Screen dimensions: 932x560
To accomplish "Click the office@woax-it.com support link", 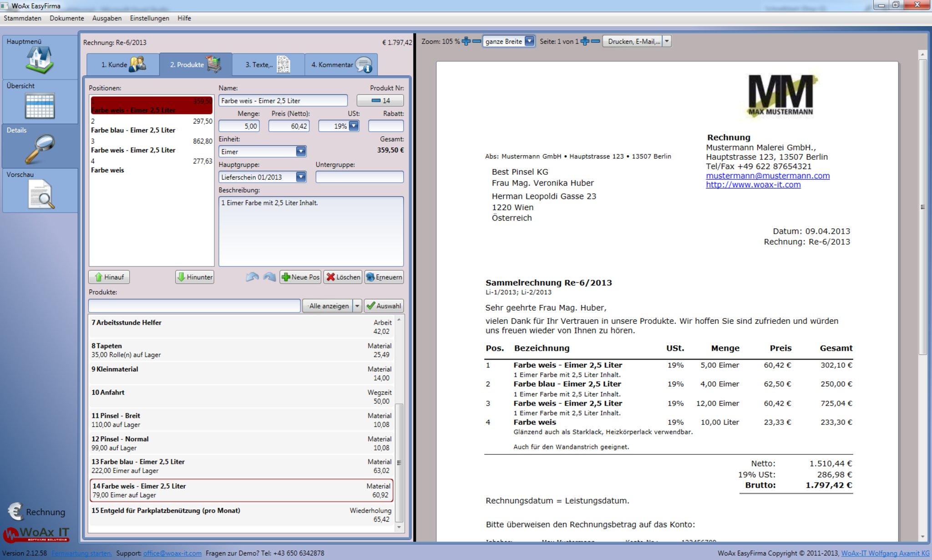I will point(172,553).
